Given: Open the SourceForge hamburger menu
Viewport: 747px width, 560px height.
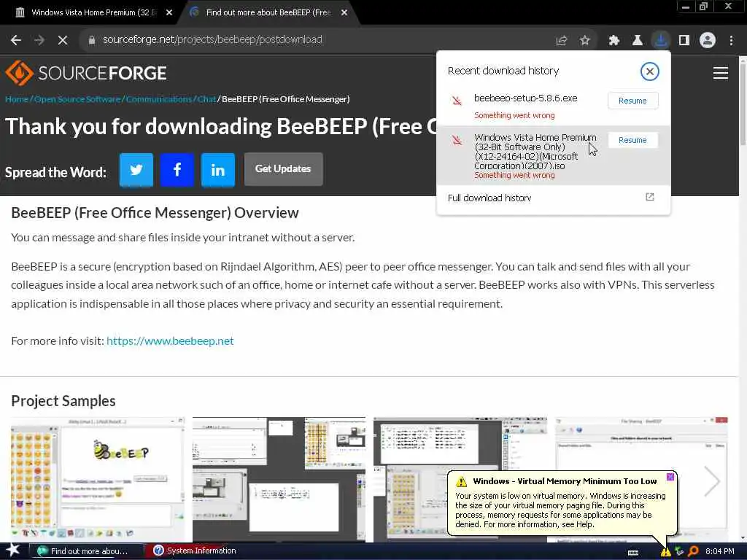Looking at the screenshot, I should (720, 73).
